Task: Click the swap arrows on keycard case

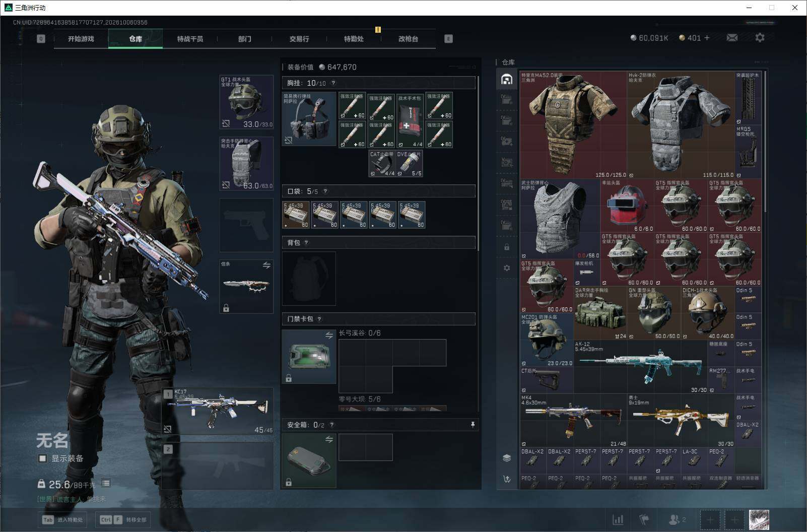Action: 329,335
